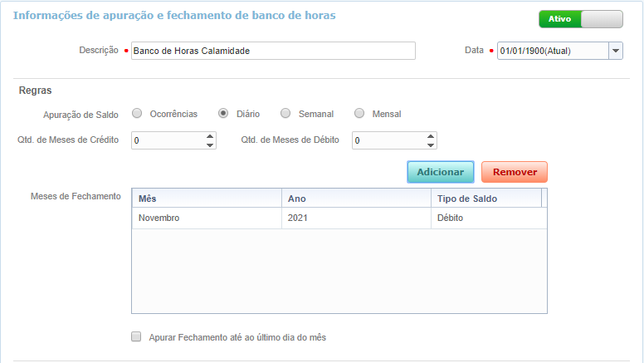
Task: Decrease Qtd. de Meses de Débito
Action: pos(430,145)
